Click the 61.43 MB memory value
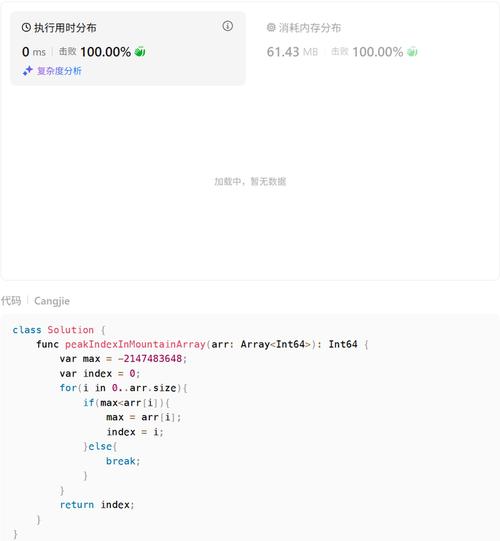Screen dimensions: 500x541 292,52
